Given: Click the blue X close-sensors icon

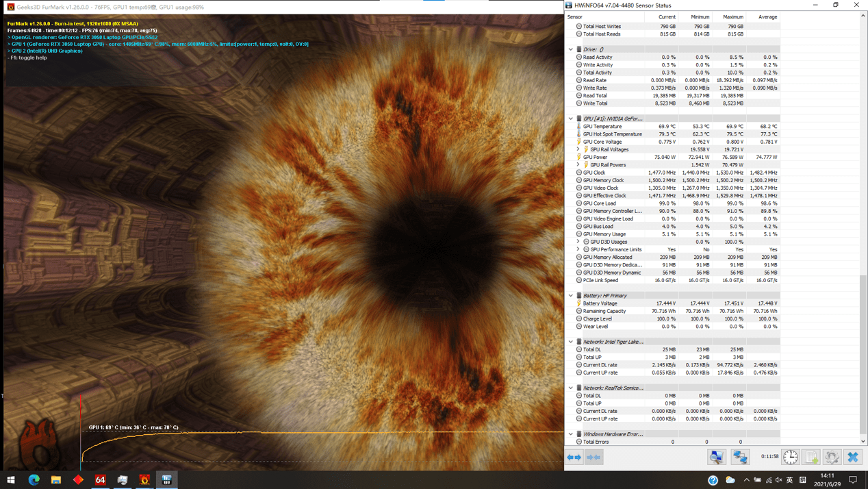Looking at the screenshot, I should pos(853,457).
